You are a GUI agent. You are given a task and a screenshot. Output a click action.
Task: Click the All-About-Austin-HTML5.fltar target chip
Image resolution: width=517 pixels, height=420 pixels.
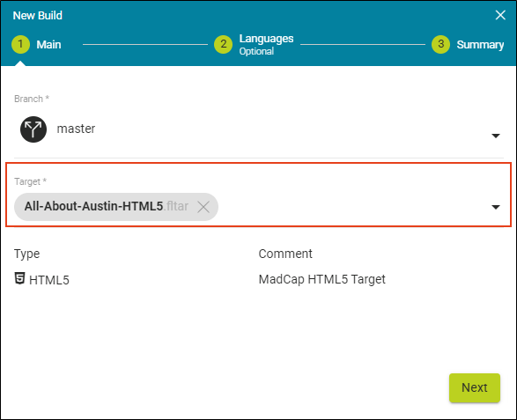(107, 207)
